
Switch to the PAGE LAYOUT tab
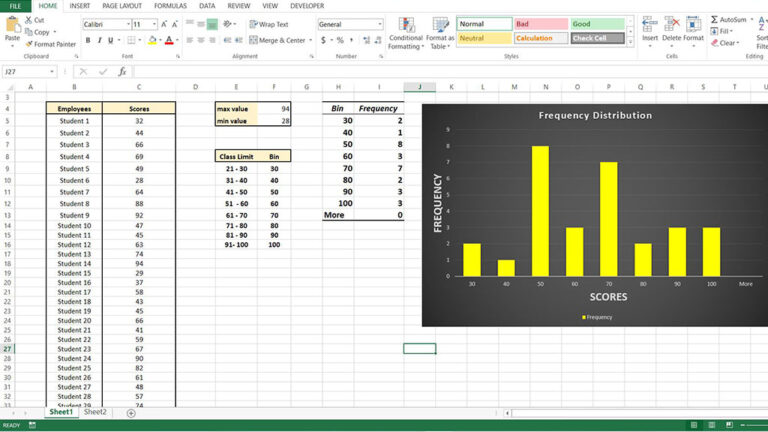[x=122, y=6]
